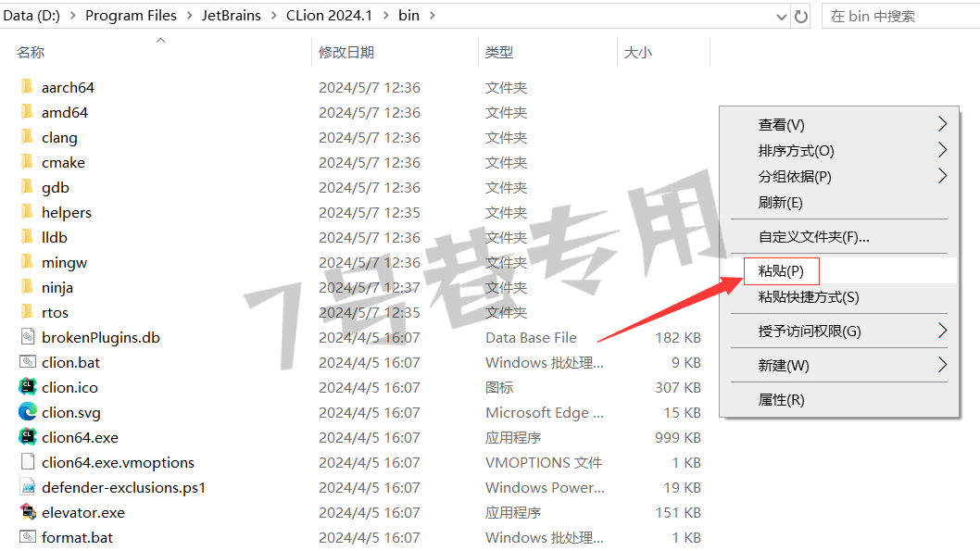The width and height of the screenshot is (980, 551).
Task: Jump to JetBrains breadcrumb folder
Action: 232,16
